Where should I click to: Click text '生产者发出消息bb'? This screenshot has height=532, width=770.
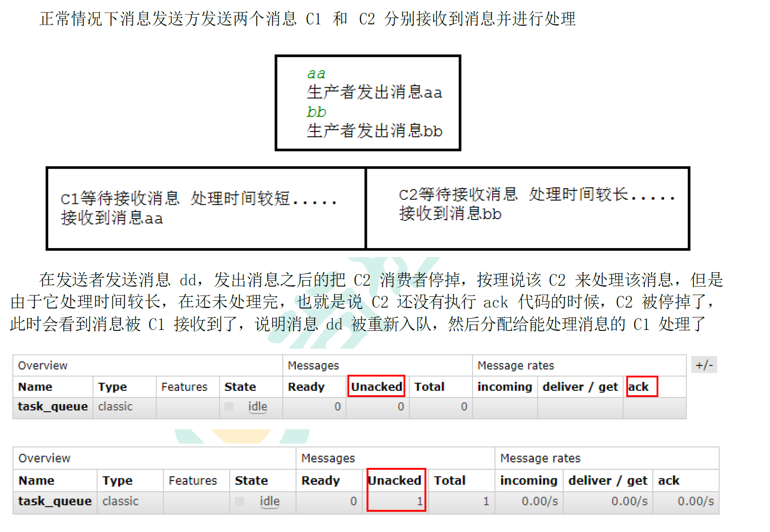point(374,131)
